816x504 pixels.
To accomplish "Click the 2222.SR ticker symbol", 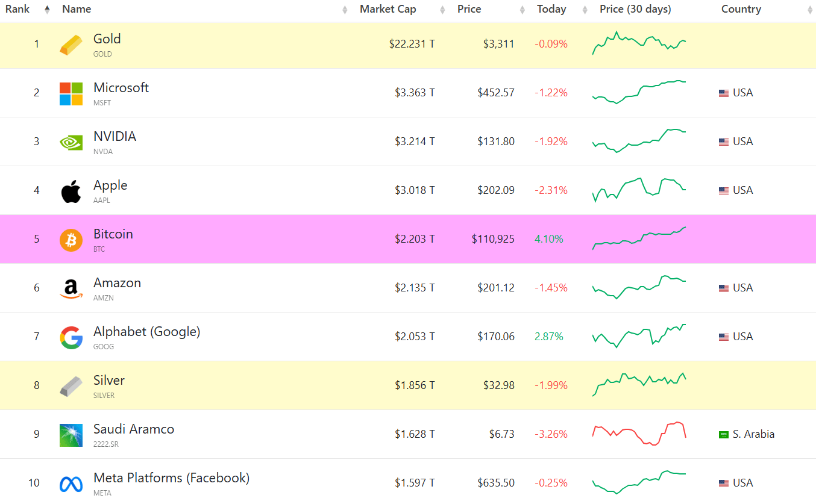I will 105,444.
